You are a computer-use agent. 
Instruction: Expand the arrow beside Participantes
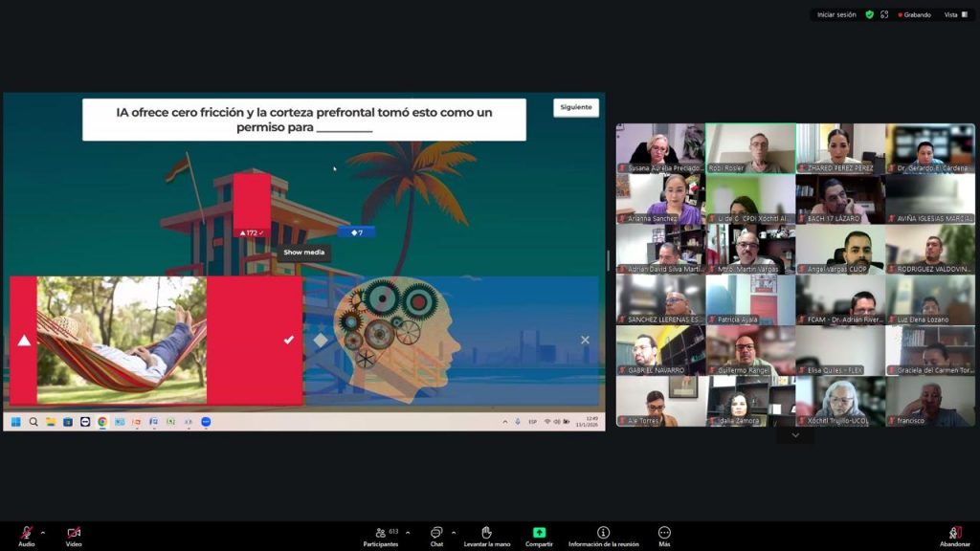click(x=408, y=532)
